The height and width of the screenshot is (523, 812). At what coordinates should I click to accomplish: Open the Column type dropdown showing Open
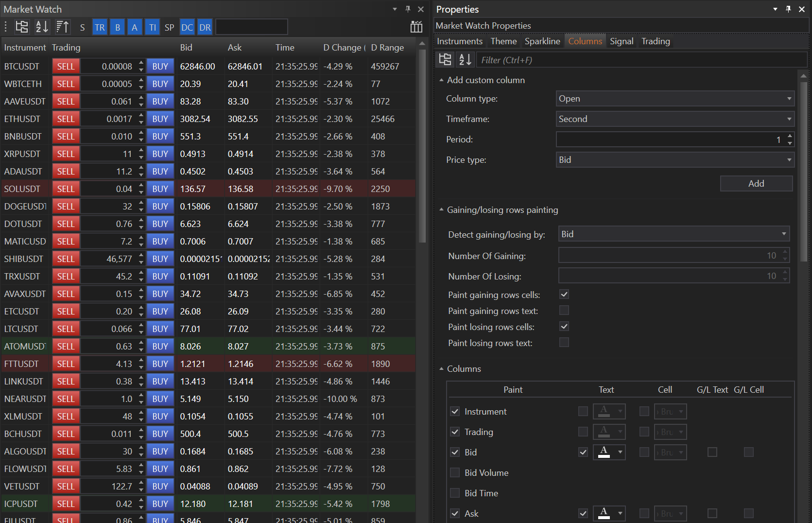tap(674, 99)
